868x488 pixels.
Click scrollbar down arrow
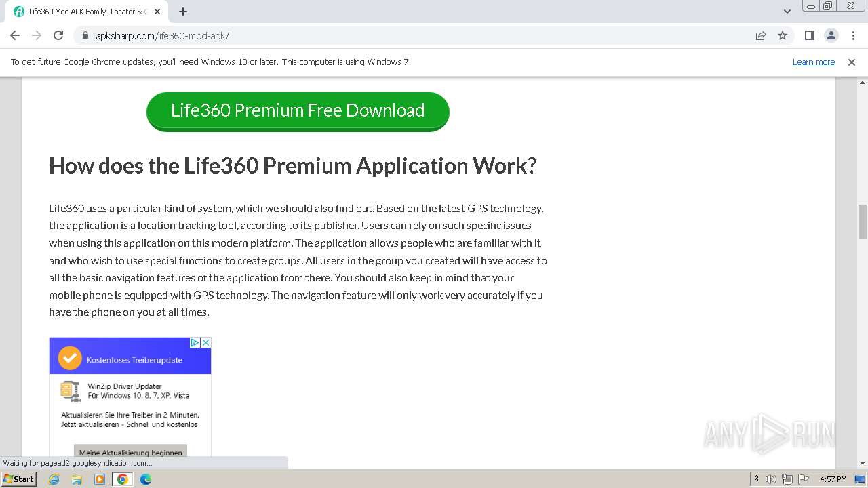[863, 463]
